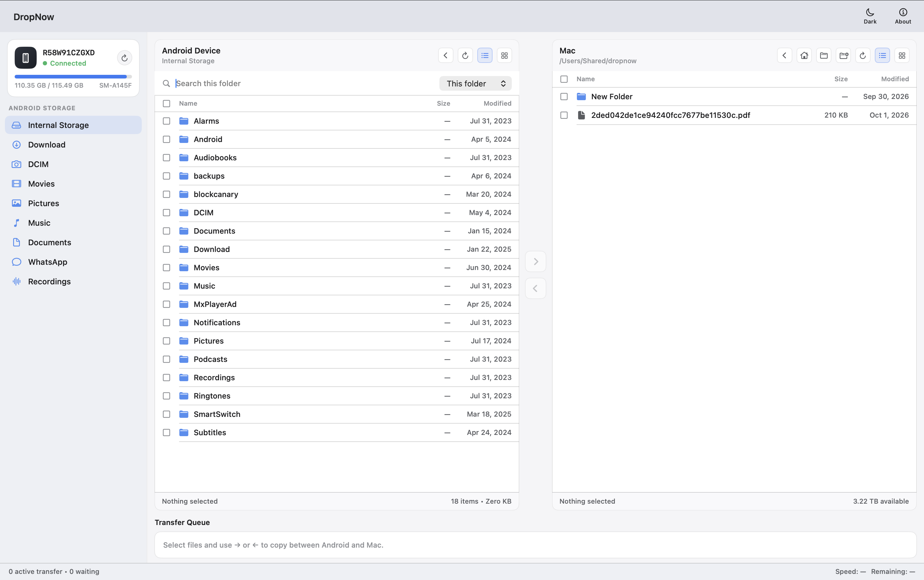Check the Alarms folder checkbox
The image size is (924, 580).
166,121
